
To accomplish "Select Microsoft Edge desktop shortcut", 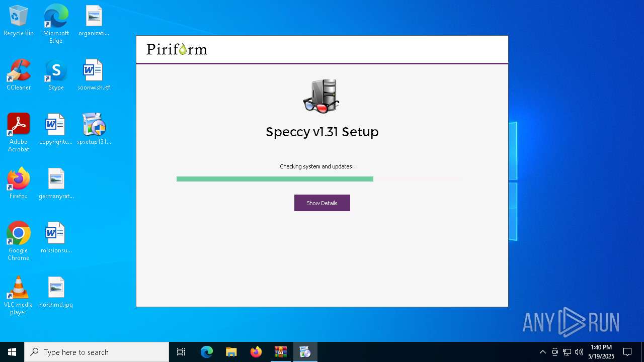I will click(x=56, y=24).
